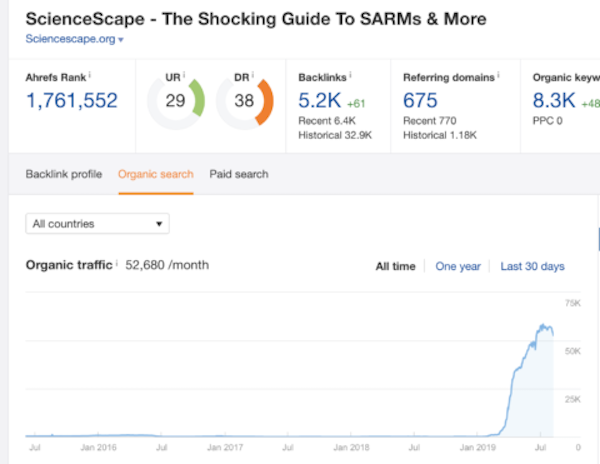
Task: Expand the All countries dropdown
Action: (98, 223)
